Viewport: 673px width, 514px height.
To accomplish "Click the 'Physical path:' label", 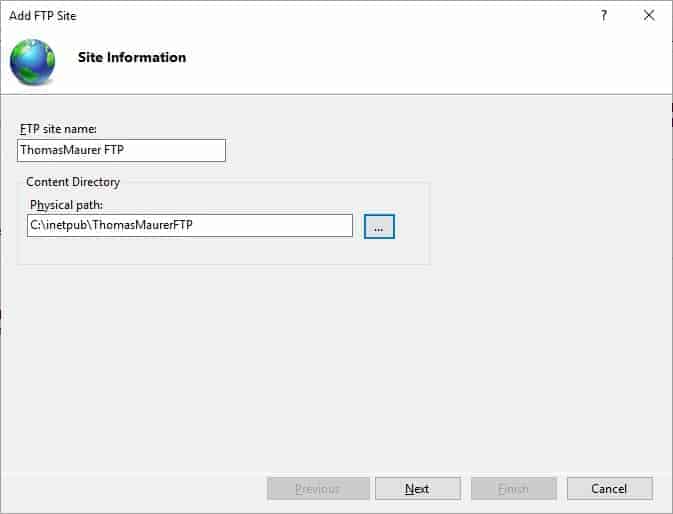I will tap(67, 205).
